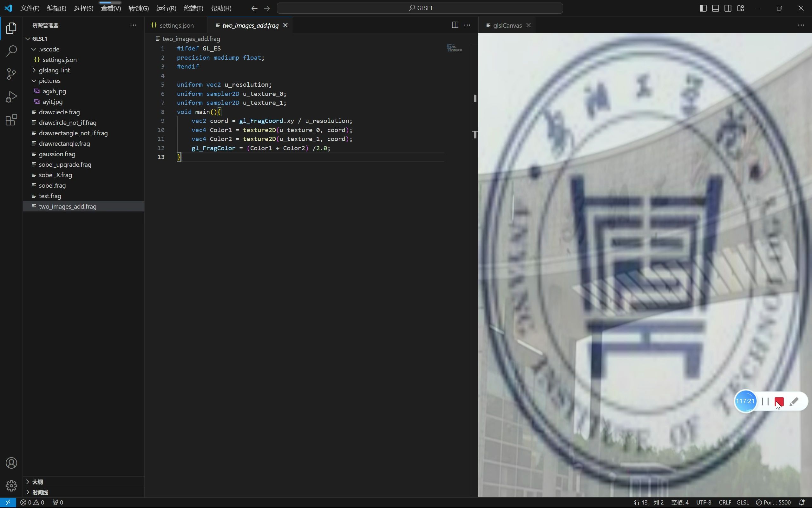Collapse the GLSL1 root folder

(83, 39)
